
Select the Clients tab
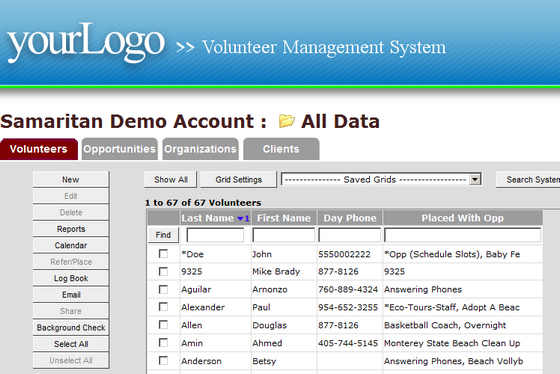pyautogui.click(x=281, y=149)
